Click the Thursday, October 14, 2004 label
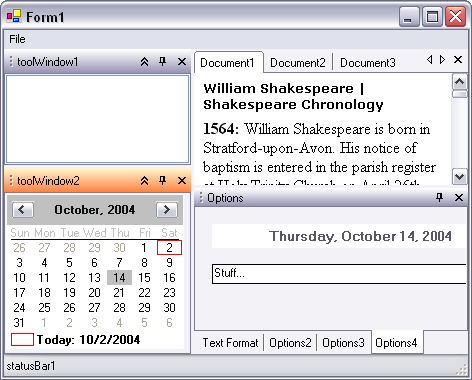The width and height of the screenshot is (472, 380). [x=360, y=236]
